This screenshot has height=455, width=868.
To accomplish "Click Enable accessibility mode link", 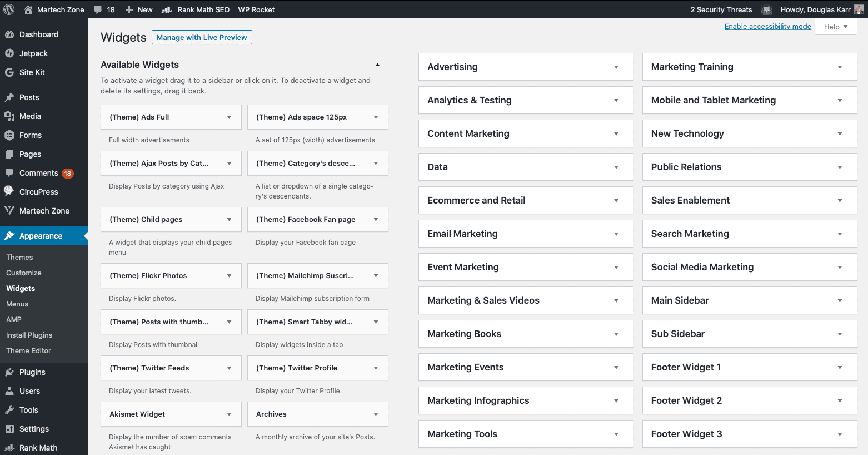I will [767, 26].
